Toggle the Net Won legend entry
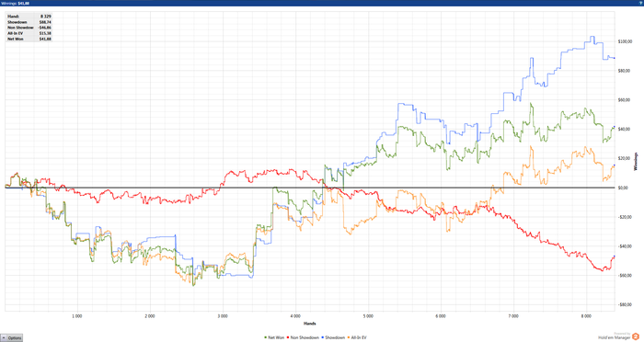644x342 pixels. coord(274,337)
